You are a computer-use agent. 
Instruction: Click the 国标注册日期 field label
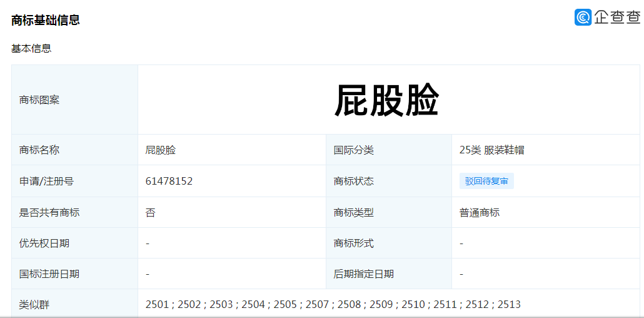[49, 274]
